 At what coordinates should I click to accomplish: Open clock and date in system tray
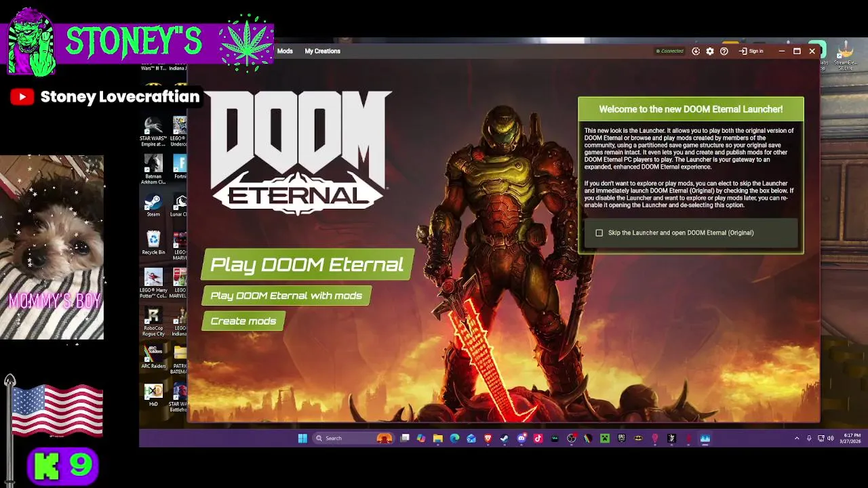[x=852, y=439]
